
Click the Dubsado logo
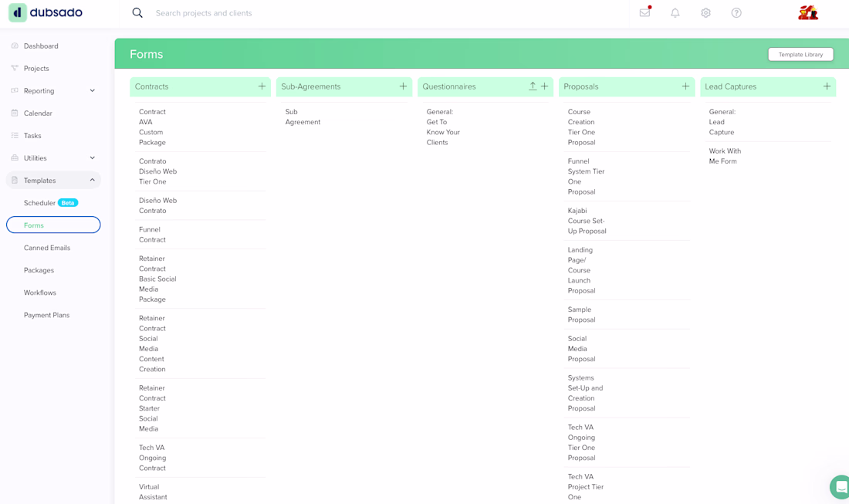pos(46,12)
